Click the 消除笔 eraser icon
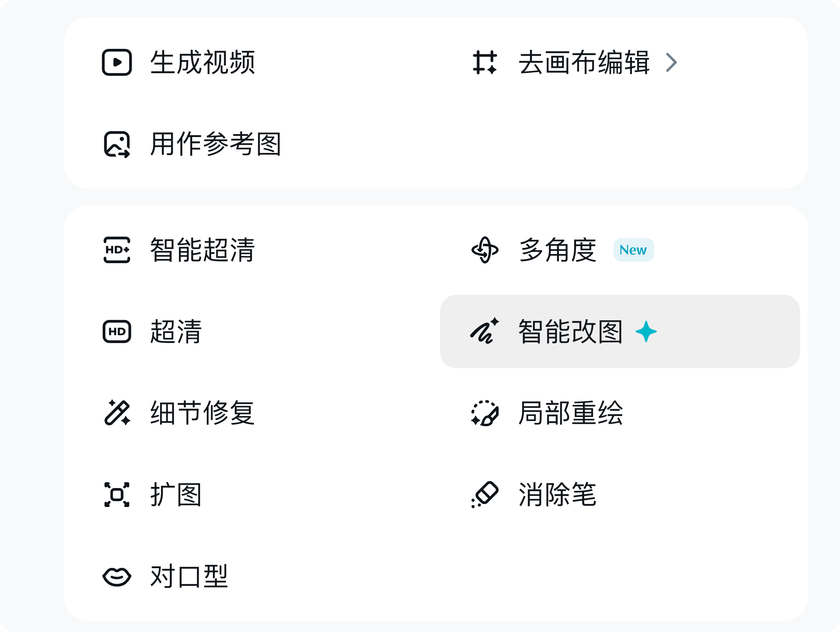This screenshot has height=632, width=840. (485, 494)
